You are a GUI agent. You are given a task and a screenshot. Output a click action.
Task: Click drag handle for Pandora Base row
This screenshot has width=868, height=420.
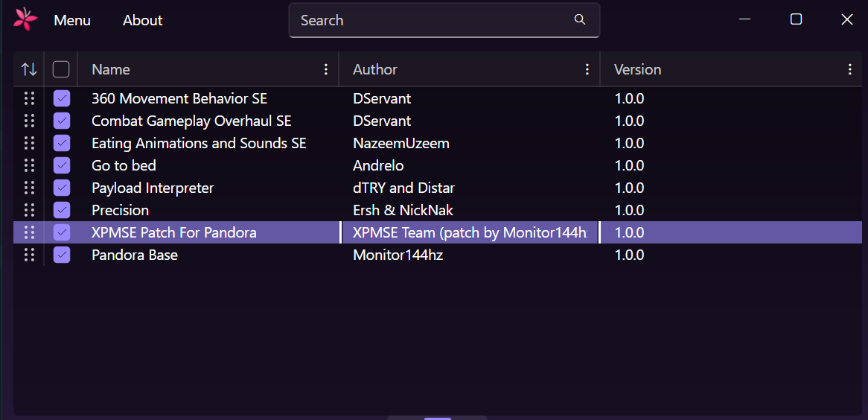click(29, 255)
